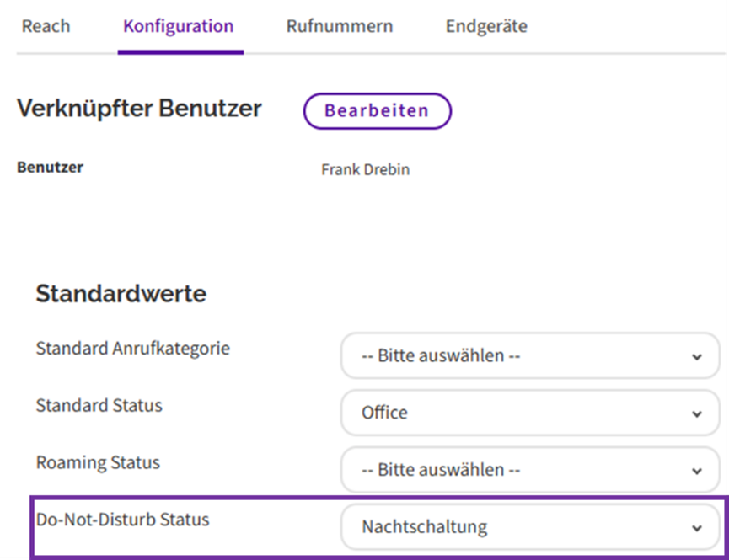Open the Do-Not-Disturb dropdown showing Nachtschaltung

(529, 528)
